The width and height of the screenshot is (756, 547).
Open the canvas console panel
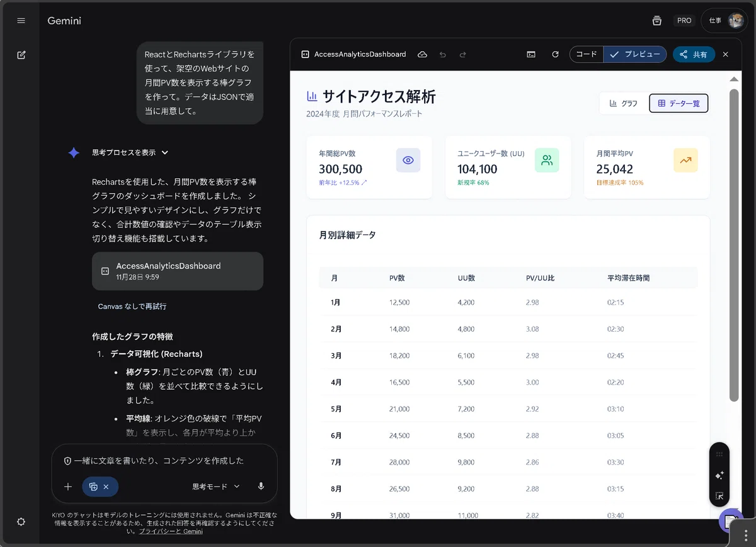[x=531, y=55]
